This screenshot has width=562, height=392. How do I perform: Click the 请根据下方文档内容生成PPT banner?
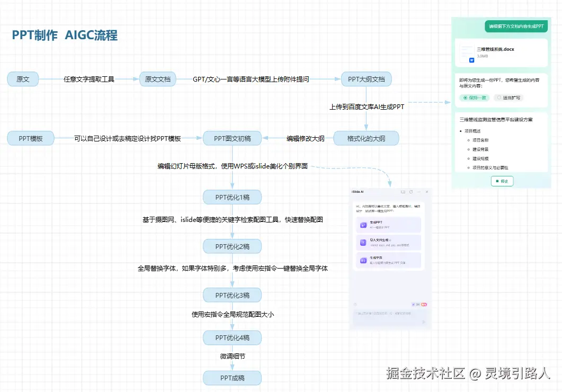click(x=515, y=26)
